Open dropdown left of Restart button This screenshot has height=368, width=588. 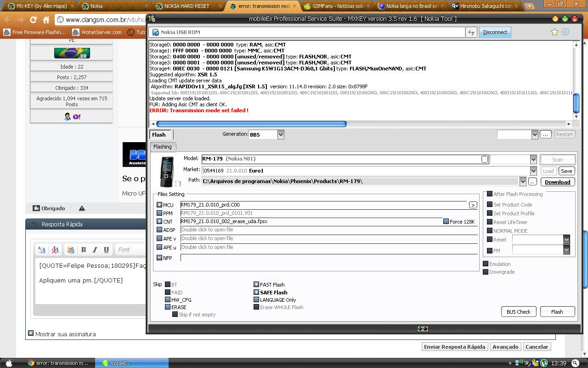(x=535, y=134)
